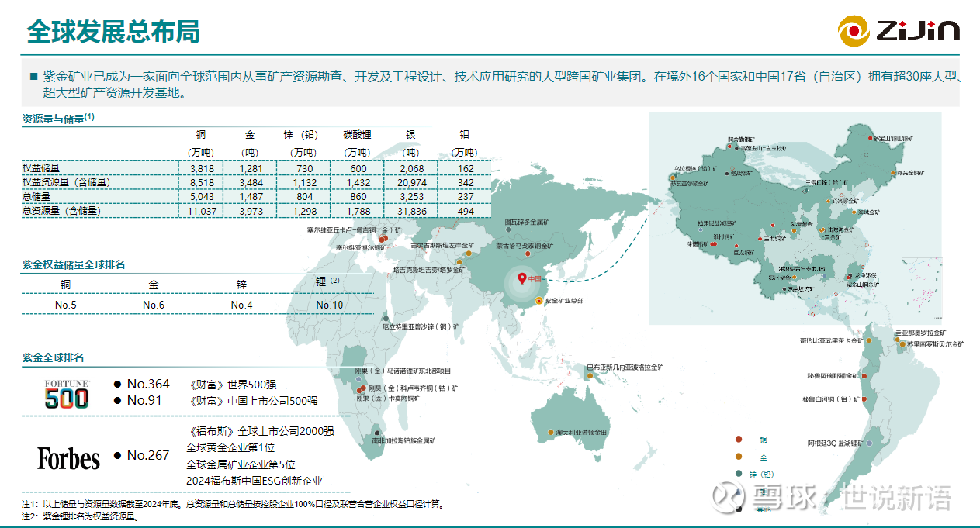Image resolution: width=980 pixels, height=528 pixels.
Task: Click the 塞尔维亚丘卡卢-佩吉铜(金)矿 label
Action: tap(353, 231)
